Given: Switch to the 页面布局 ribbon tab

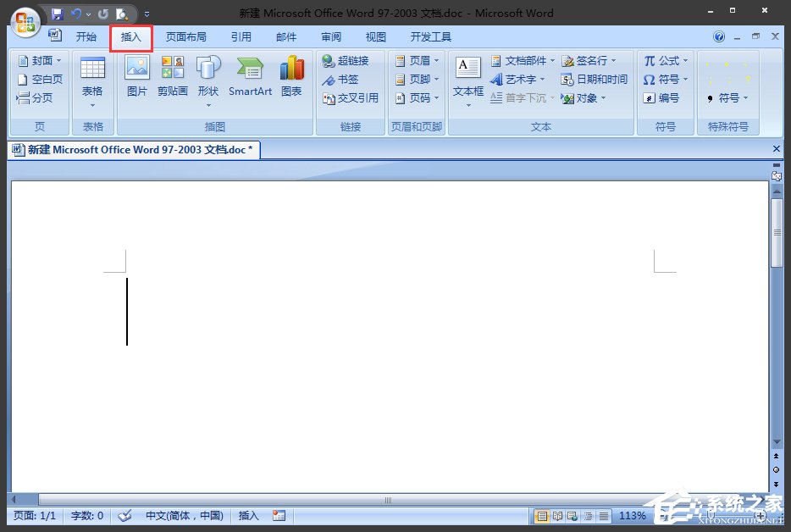Looking at the screenshot, I should click(186, 36).
